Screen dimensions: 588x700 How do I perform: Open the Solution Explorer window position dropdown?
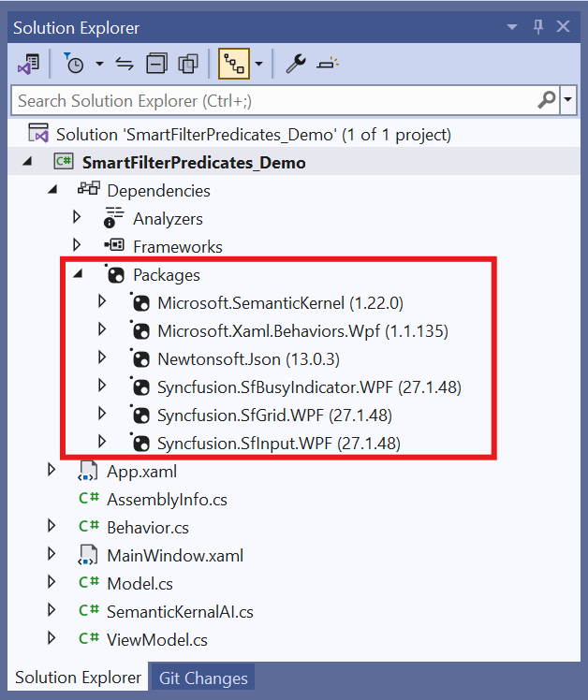pyautogui.click(x=510, y=28)
